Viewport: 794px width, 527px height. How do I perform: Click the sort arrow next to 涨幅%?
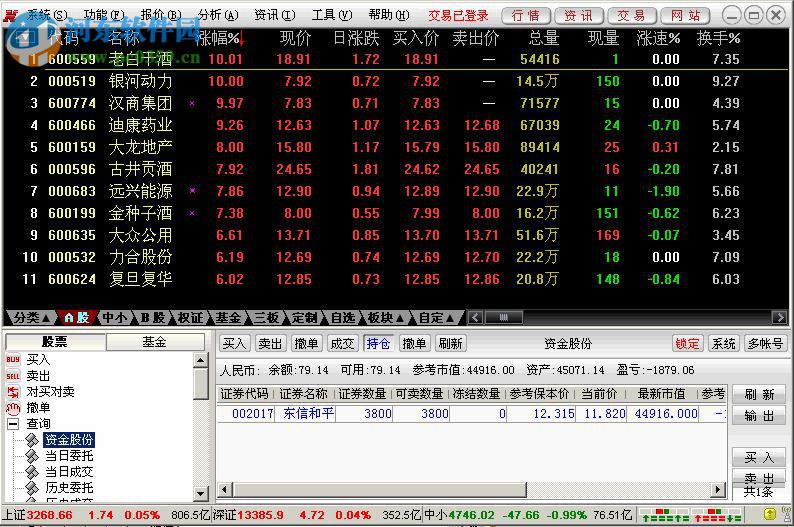coord(241,38)
